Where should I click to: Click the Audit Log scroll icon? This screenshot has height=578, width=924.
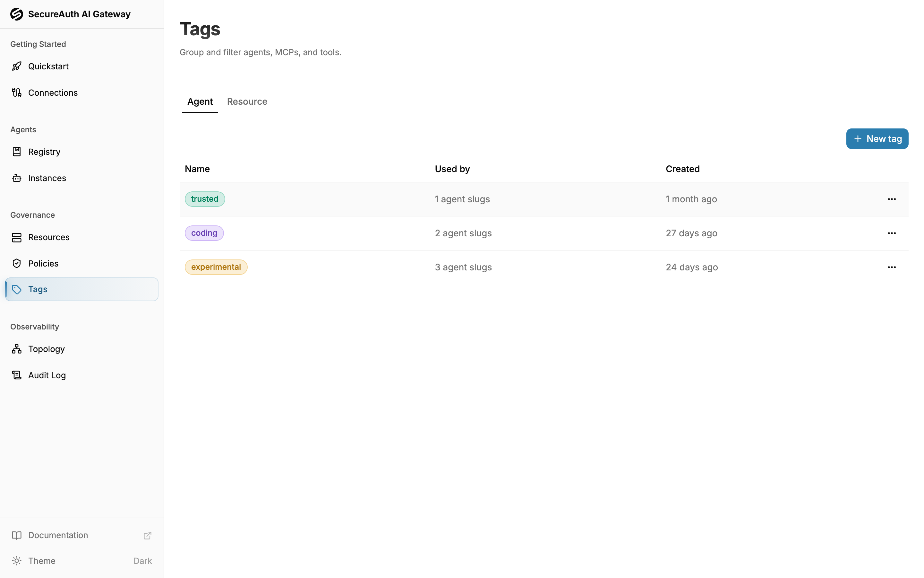click(x=16, y=375)
